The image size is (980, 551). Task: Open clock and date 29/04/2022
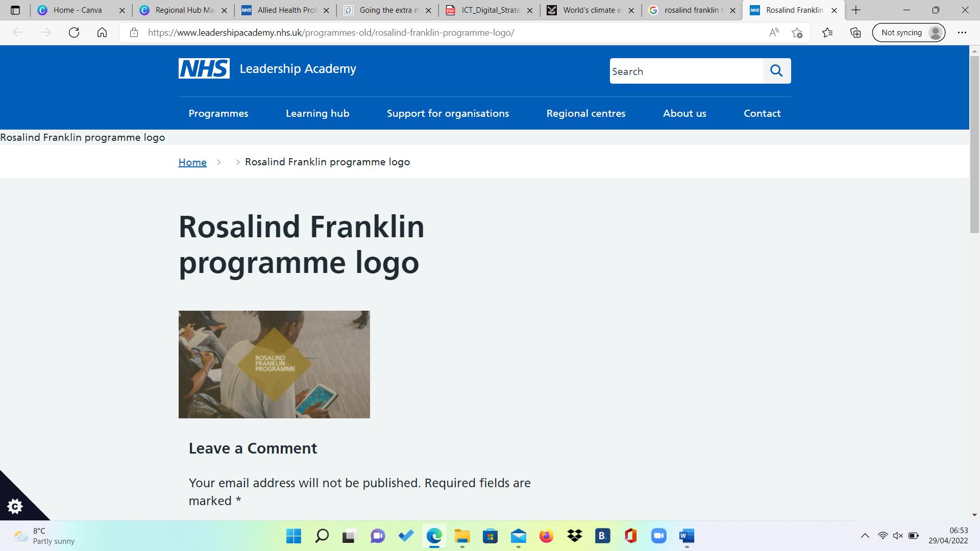[948, 536]
